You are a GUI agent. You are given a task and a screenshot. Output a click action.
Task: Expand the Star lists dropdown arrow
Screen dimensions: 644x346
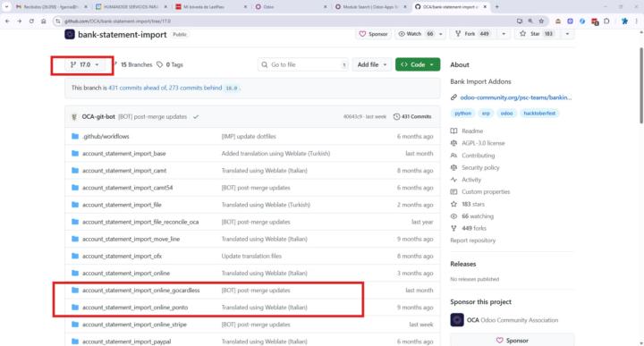point(567,34)
